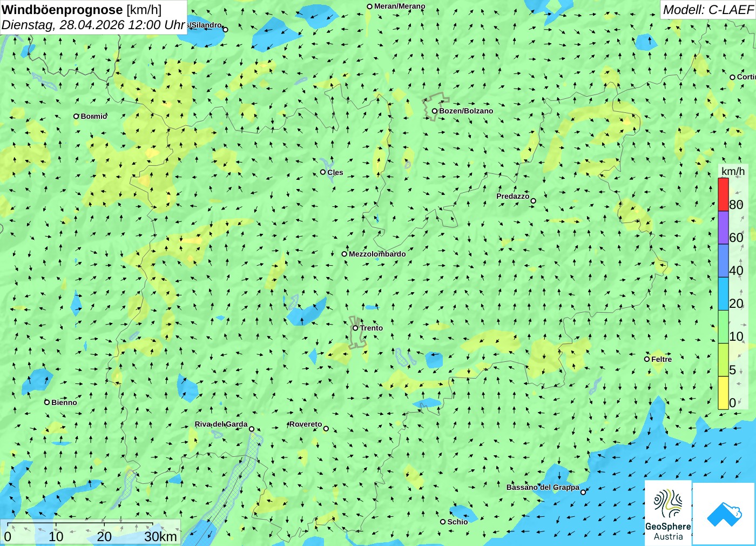Click the Rovereto location marker

pyautogui.click(x=326, y=429)
